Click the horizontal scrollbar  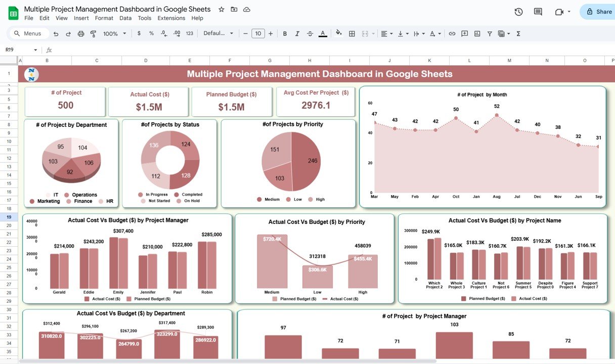[x=228, y=361]
